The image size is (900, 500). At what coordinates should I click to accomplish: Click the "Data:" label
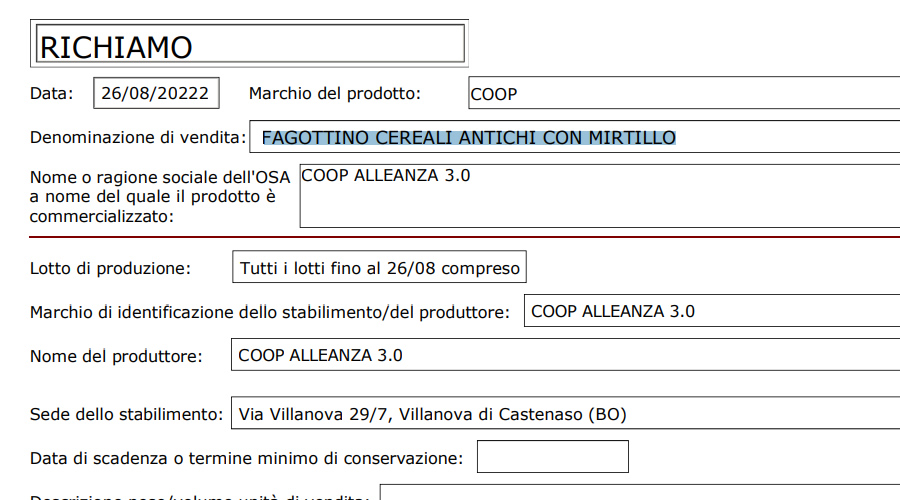tap(51, 94)
